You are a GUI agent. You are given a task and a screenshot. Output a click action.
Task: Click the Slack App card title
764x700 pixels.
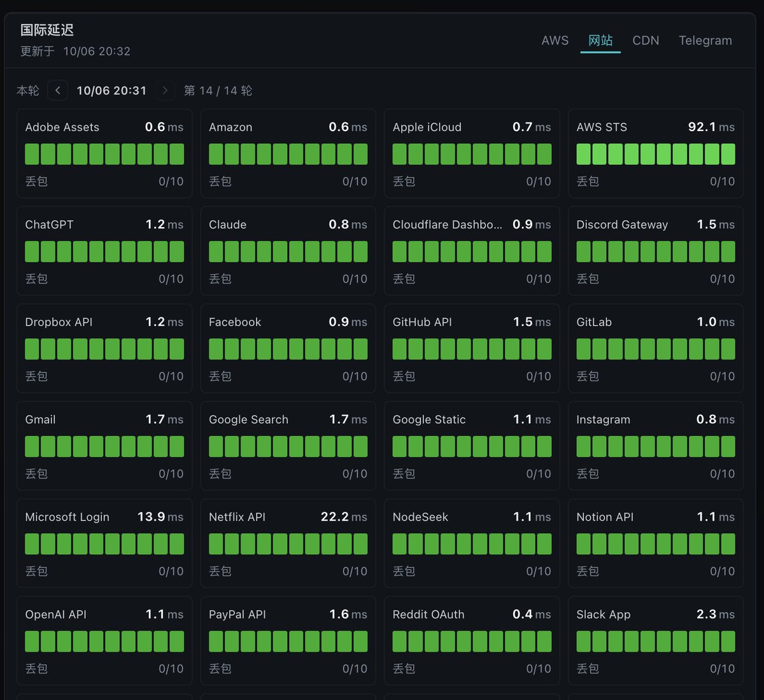(603, 614)
